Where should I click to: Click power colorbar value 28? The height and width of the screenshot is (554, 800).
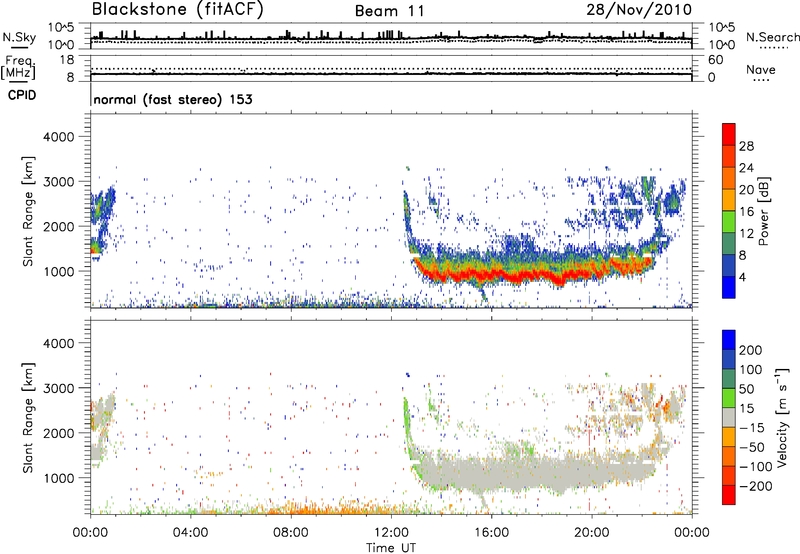746,146
